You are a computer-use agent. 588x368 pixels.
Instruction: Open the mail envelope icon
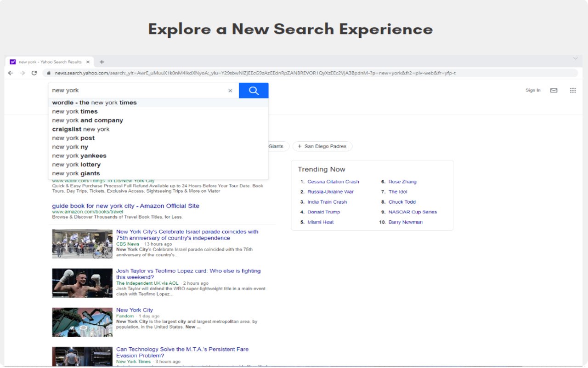[554, 91]
